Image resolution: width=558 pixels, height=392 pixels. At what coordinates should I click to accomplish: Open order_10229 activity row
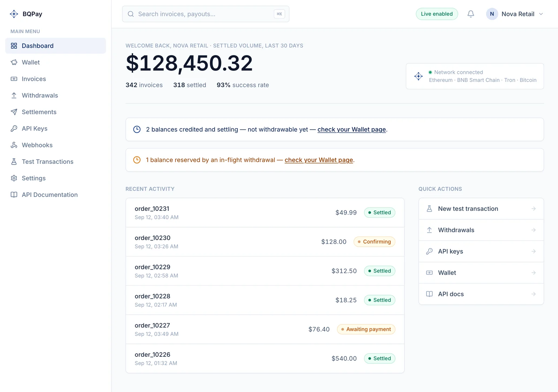pos(265,271)
